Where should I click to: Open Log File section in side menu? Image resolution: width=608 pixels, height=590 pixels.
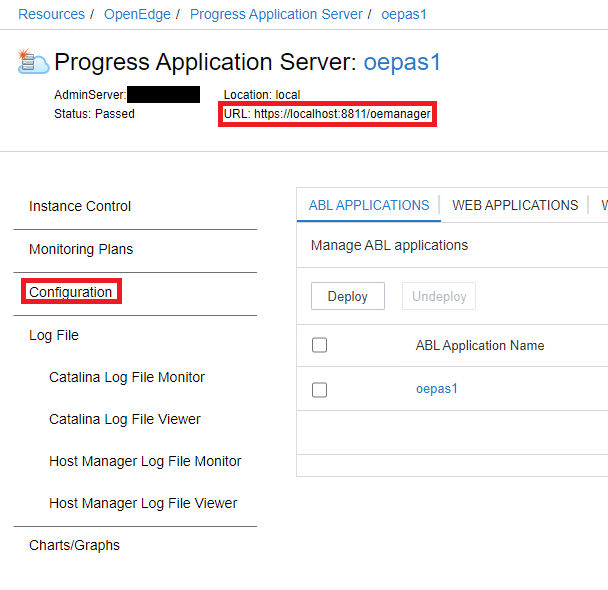[x=54, y=335]
